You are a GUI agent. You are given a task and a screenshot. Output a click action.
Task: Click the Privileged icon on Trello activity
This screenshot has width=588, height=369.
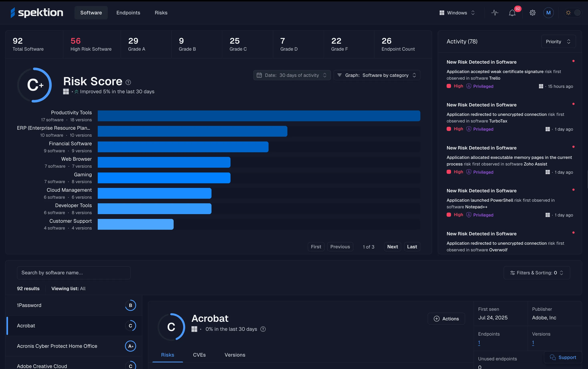click(x=469, y=86)
